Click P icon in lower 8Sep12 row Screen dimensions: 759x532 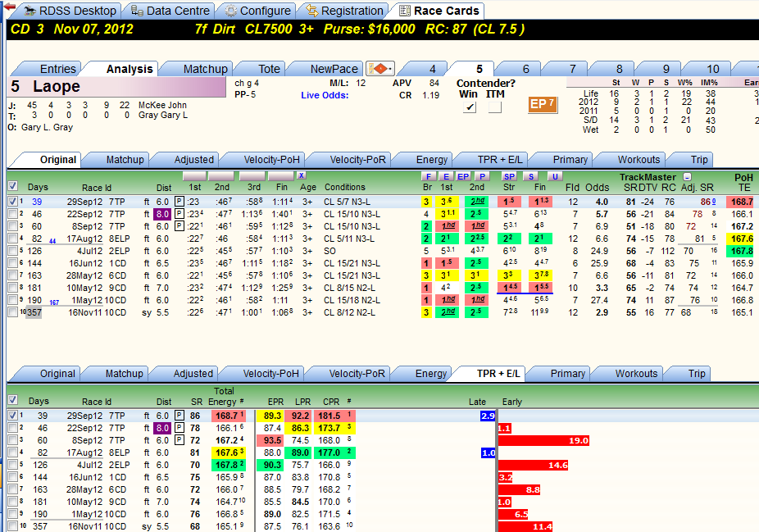(x=180, y=440)
